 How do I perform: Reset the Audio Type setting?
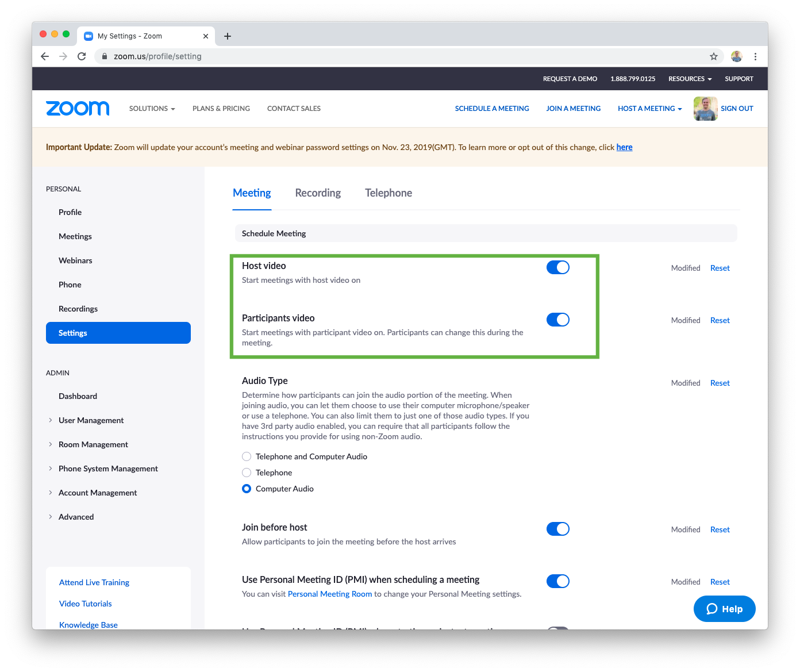(720, 383)
